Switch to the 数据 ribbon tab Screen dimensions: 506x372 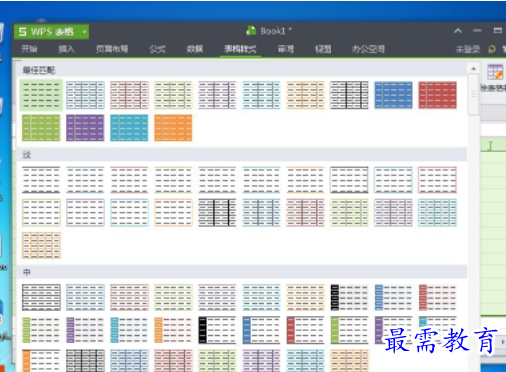(x=195, y=49)
